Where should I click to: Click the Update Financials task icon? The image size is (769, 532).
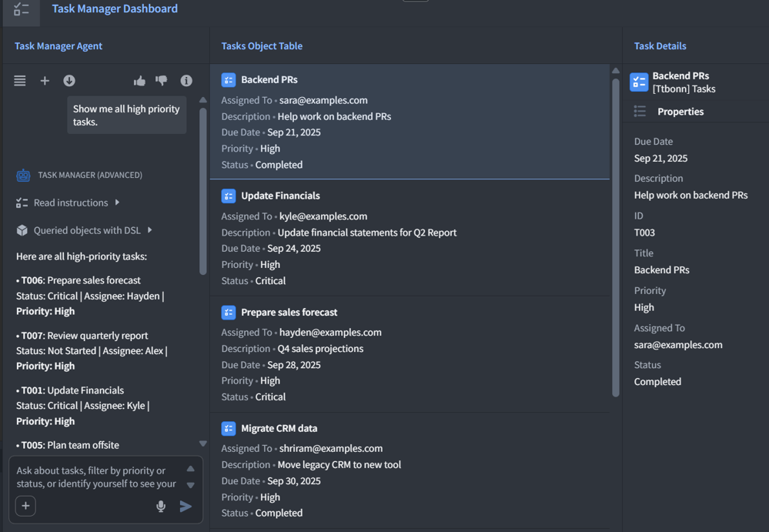229,196
